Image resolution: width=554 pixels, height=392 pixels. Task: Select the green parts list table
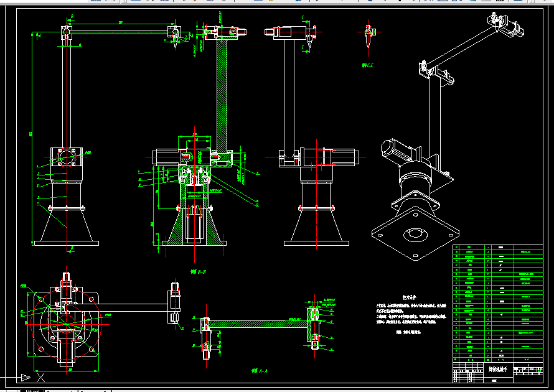(x=498, y=303)
